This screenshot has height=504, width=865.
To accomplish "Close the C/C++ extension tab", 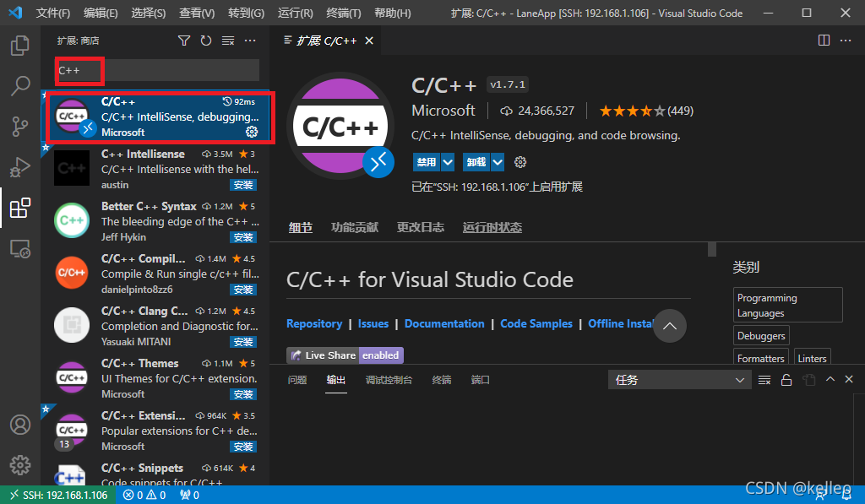I will click(369, 41).
